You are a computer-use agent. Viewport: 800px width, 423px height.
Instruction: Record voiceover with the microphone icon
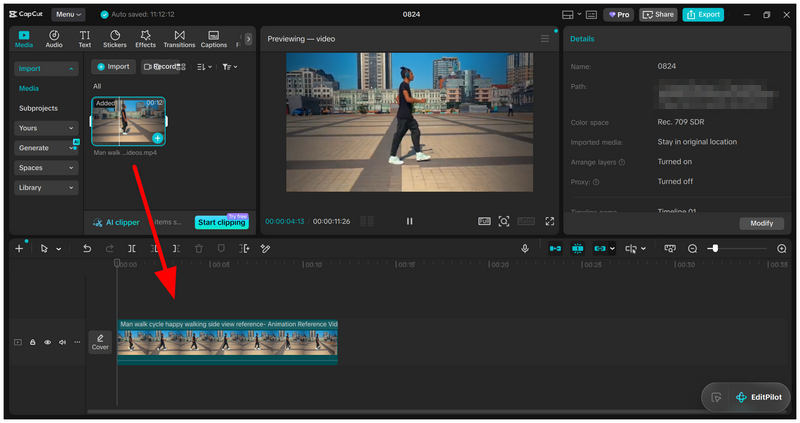click(x=524, y=248)
